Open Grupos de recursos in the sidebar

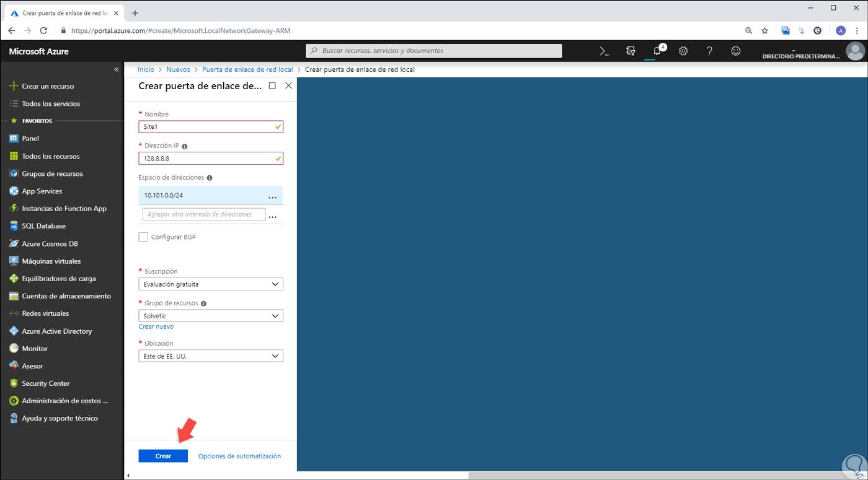coord(52,173)
